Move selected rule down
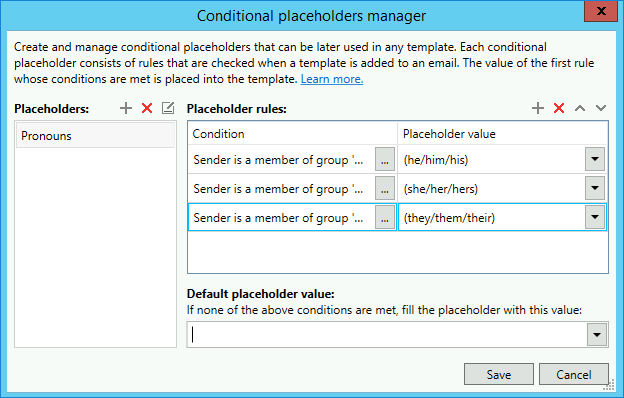This screenshot has width=624, height=398. pyautogui.click(x=601, y=108)
